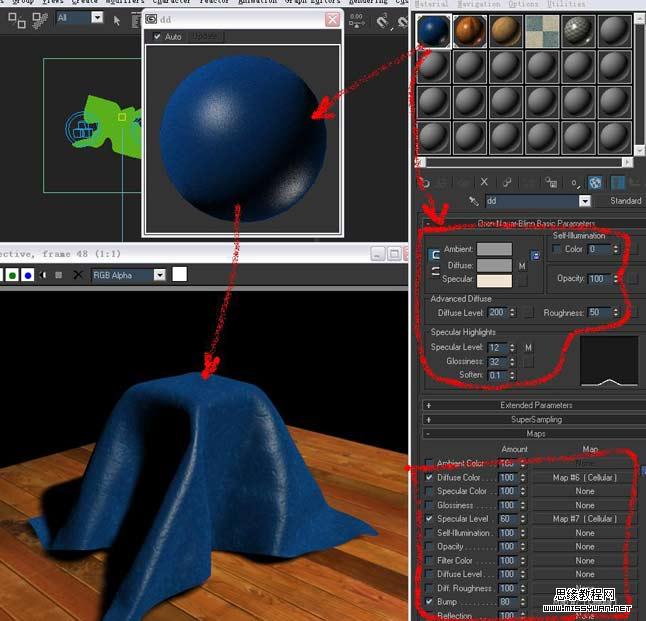Viewport: 646px width, 621px height.
Task: Click the Specular color swatch
Action: point(494,281)
